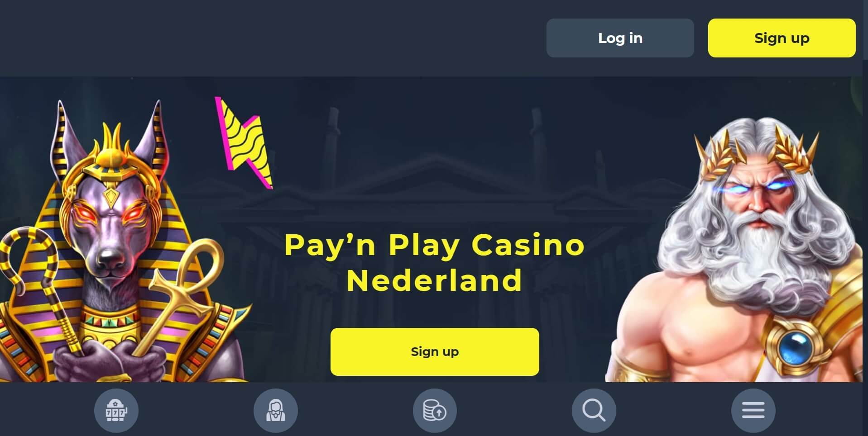This screenshot has width=868, height=436.
Task: Click the Sign up button in header
Action: [782, 38]
